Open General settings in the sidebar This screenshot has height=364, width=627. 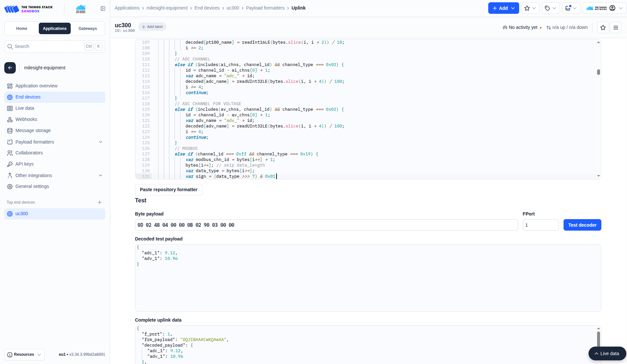(32, 186)
